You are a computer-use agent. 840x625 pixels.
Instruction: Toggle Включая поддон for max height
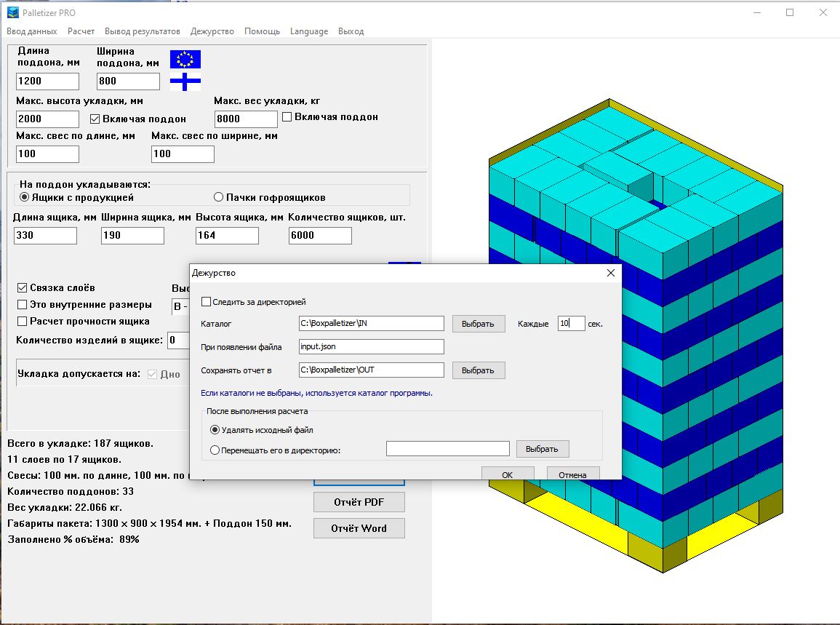tap(95, 119)
